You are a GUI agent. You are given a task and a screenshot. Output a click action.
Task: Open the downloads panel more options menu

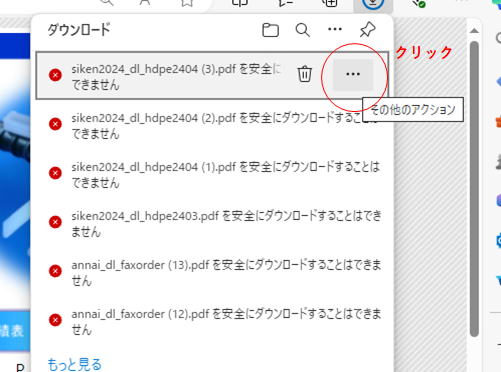[335, 29]
